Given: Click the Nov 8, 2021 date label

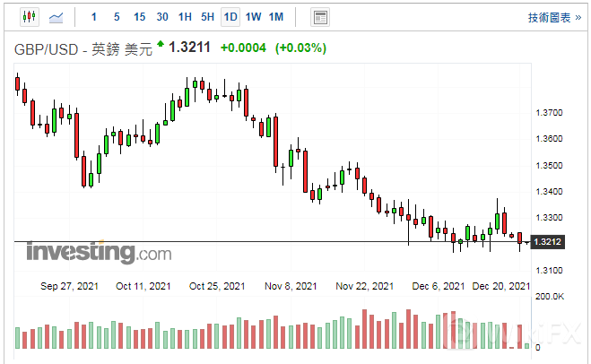Looking at the screenshot, I should tap(291, 286).
